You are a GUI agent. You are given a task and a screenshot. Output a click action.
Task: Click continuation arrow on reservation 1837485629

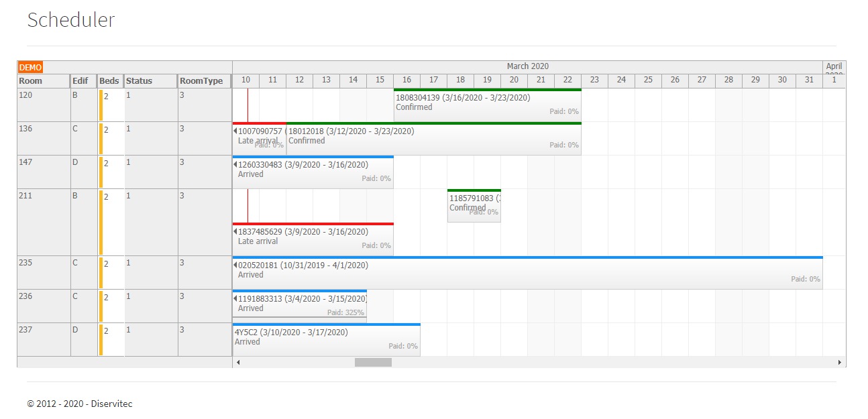coord(235,232)
